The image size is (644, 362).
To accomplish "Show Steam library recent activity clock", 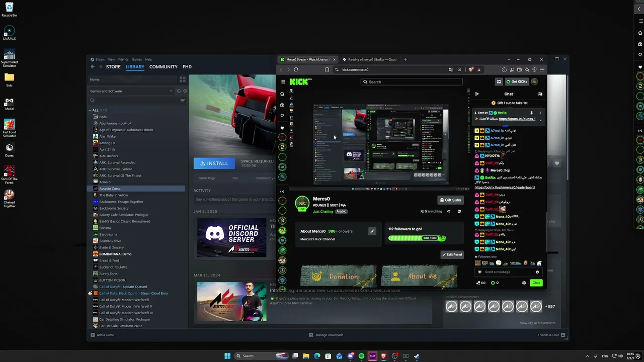I will tap(178, 91).
